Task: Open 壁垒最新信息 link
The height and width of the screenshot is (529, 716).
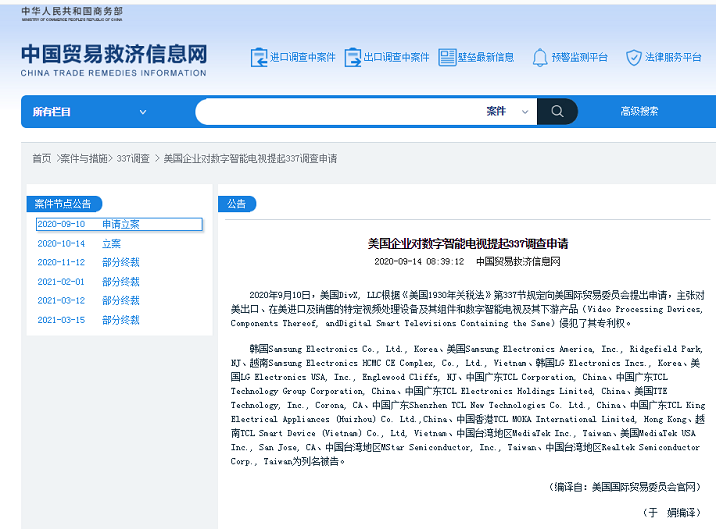Action: click(x=486, y=58)
